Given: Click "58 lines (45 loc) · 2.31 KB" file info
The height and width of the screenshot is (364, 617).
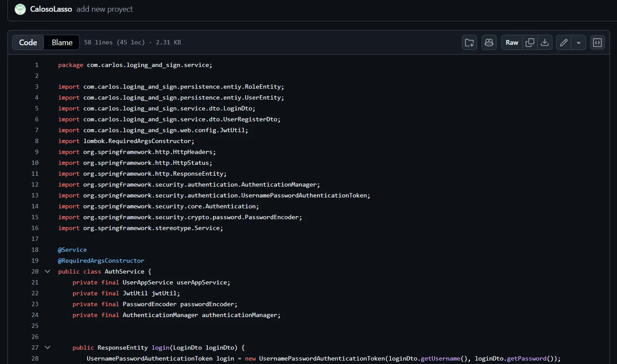Looking at the screenshot, I should (x=133, y=42).
